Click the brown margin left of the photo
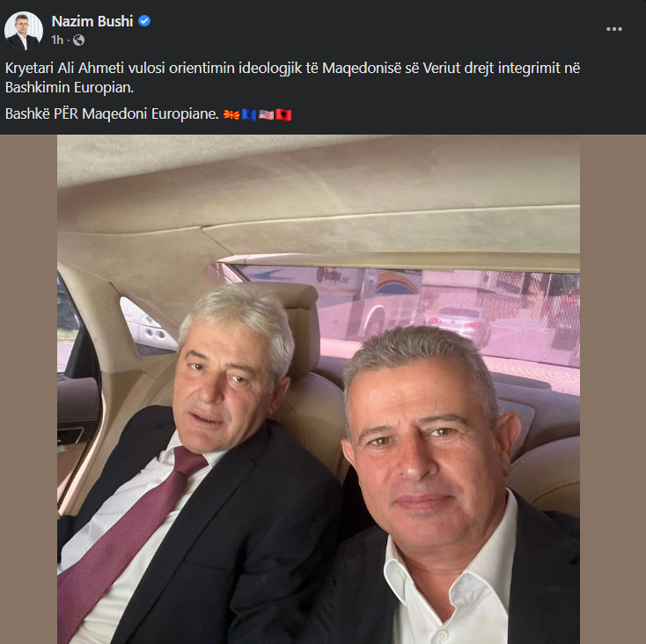The height and width of the screenshot is (644, 646). (28, 389)
